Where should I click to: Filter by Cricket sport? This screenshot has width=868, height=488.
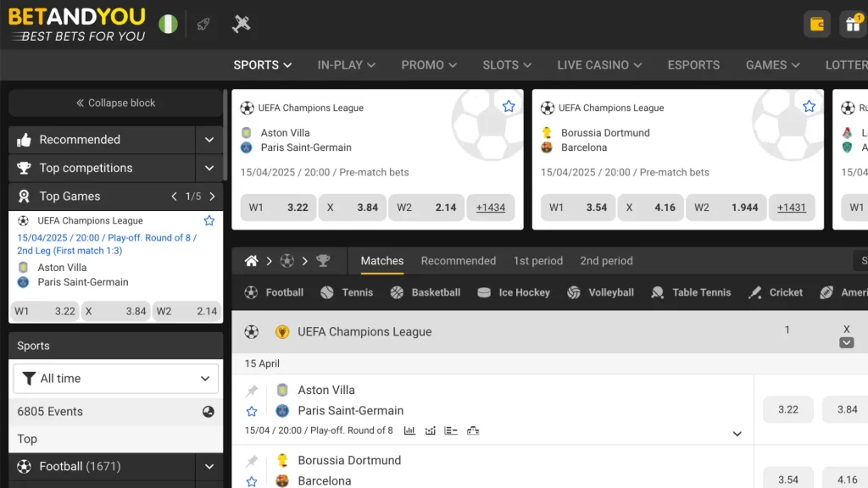coord(775,292)
